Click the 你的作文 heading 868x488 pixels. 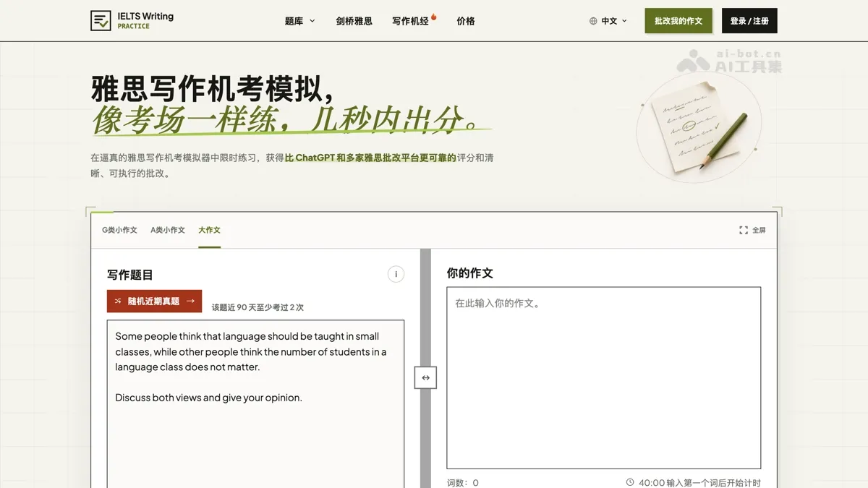(469, 273)
